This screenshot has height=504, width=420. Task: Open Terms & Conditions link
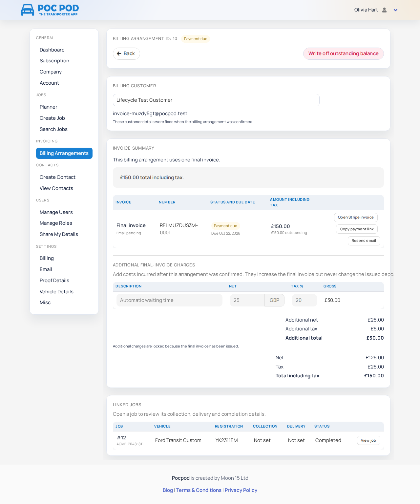pyautogui.click(x=199, y=490)
